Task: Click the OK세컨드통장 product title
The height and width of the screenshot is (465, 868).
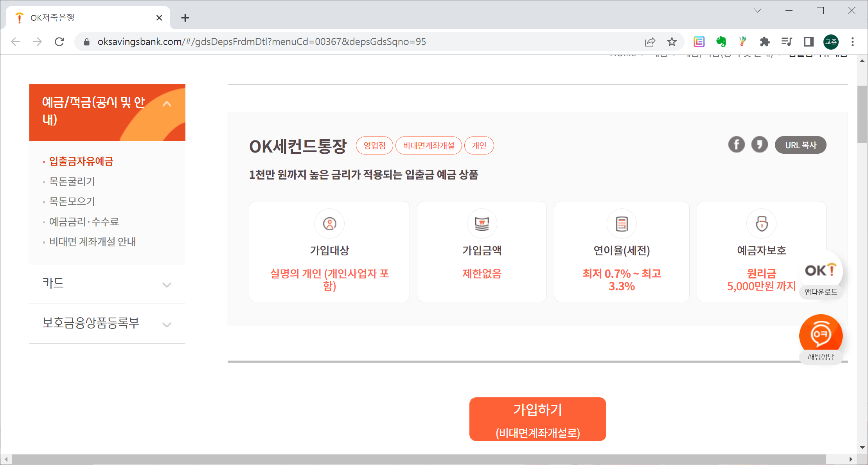Action: point(298,146)
